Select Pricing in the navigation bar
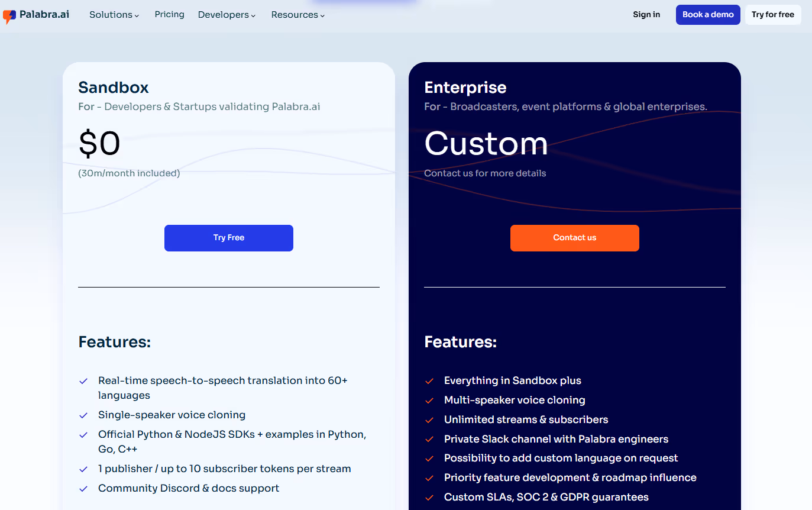The image size is (812, 510). coord(169,14)
